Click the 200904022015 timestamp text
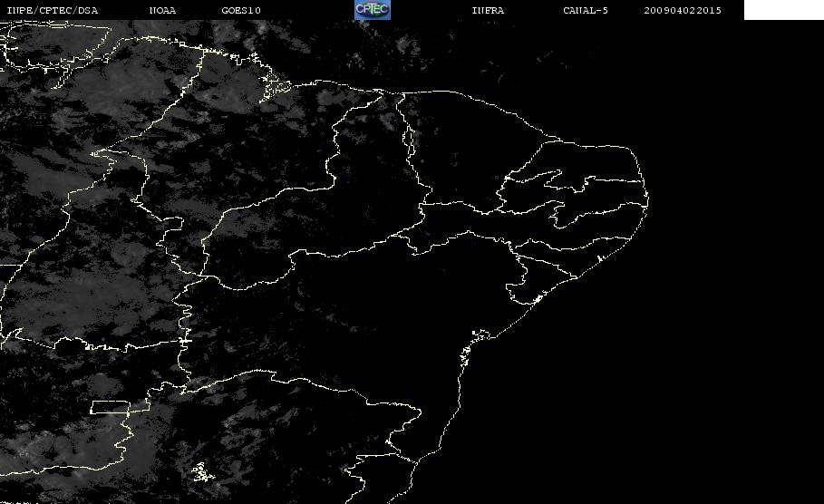This screenshot has width=824, height=504. pos(683,10)
